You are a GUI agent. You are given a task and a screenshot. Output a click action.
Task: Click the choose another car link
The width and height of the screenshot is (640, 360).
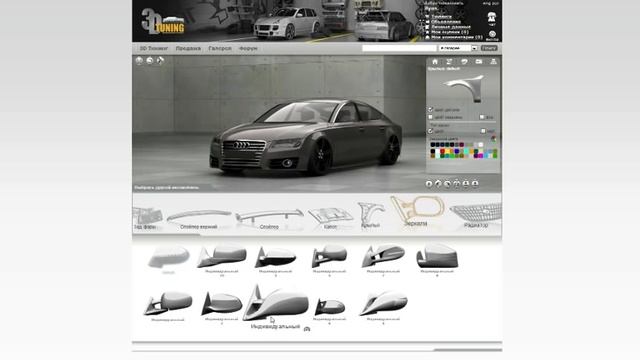(x=167, y=188)
